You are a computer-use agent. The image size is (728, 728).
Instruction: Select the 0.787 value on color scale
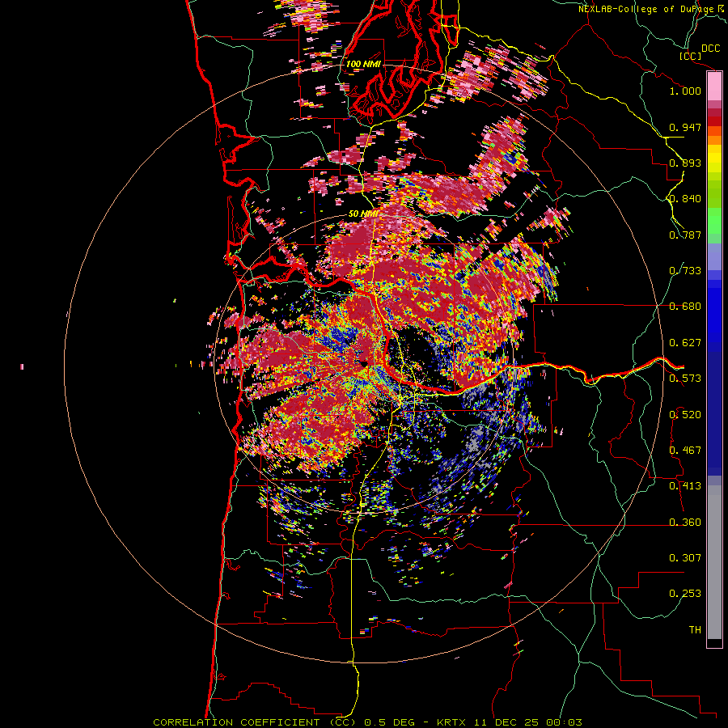click(x=685, y=235)
